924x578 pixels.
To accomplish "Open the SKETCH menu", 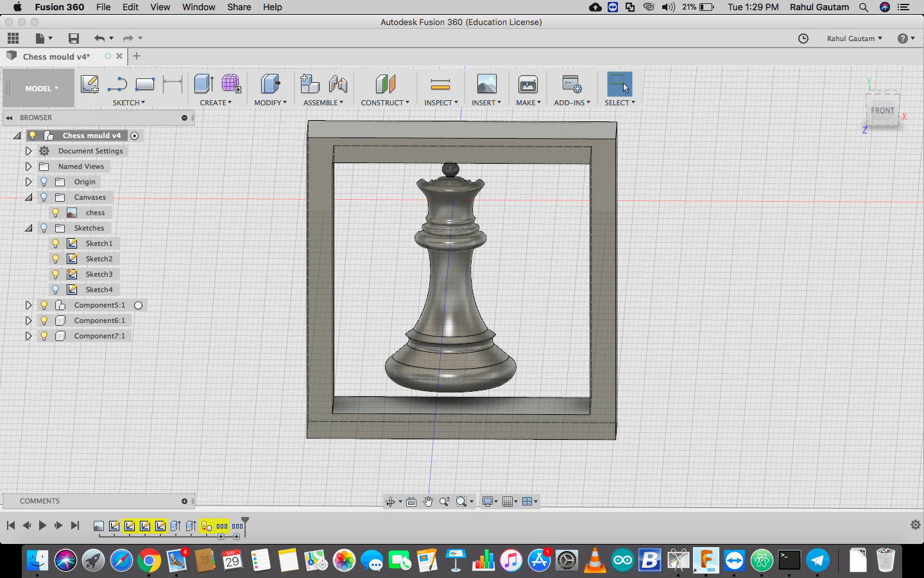I will coord(129,103).
